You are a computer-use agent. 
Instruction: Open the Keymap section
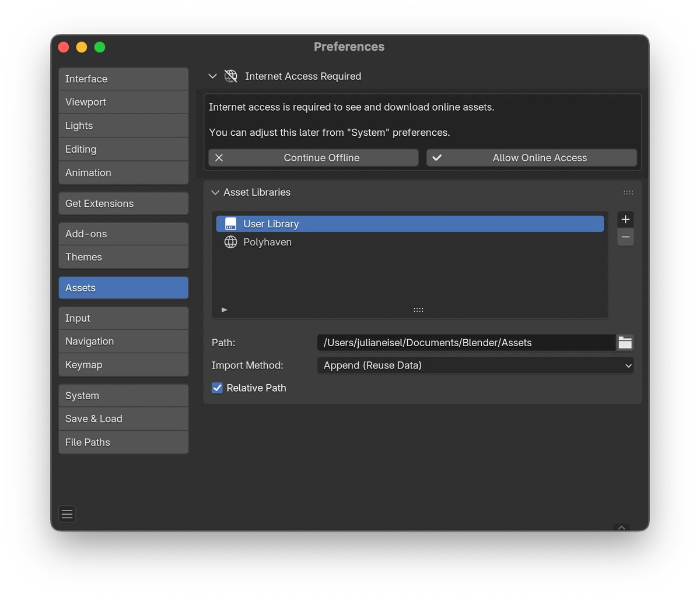(124, 365)
